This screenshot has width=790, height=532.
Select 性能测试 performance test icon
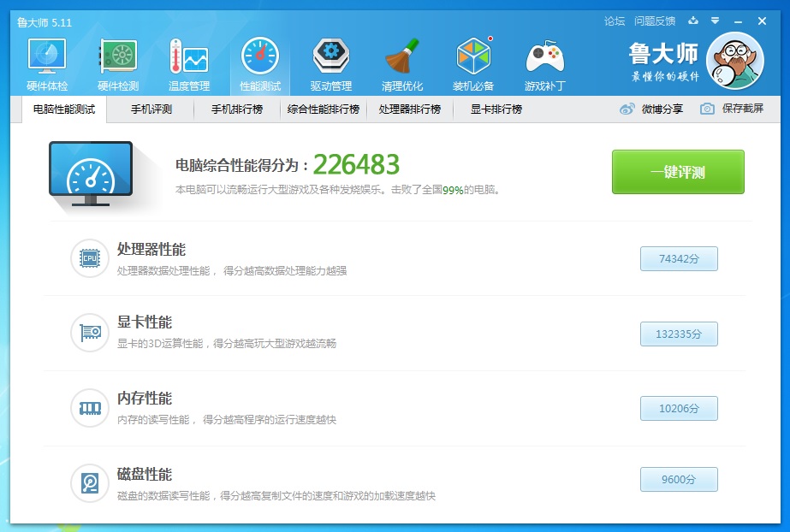point(260,64)
